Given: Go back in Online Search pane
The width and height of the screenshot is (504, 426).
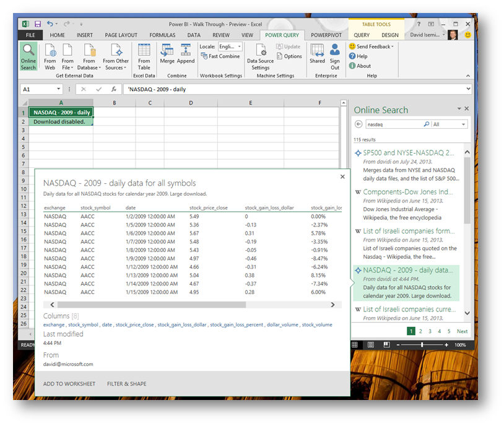Looking at the screenshot, I should click(358, 124).
